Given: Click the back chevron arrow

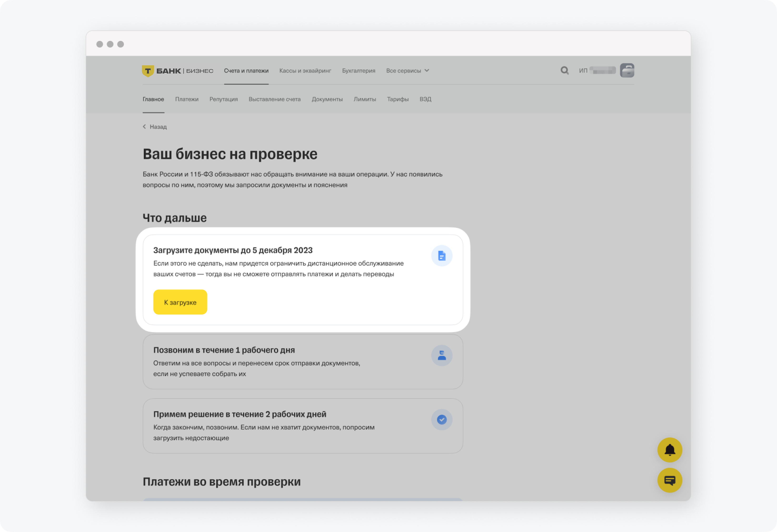Looking at the screenshot, I should pos(144,127).
